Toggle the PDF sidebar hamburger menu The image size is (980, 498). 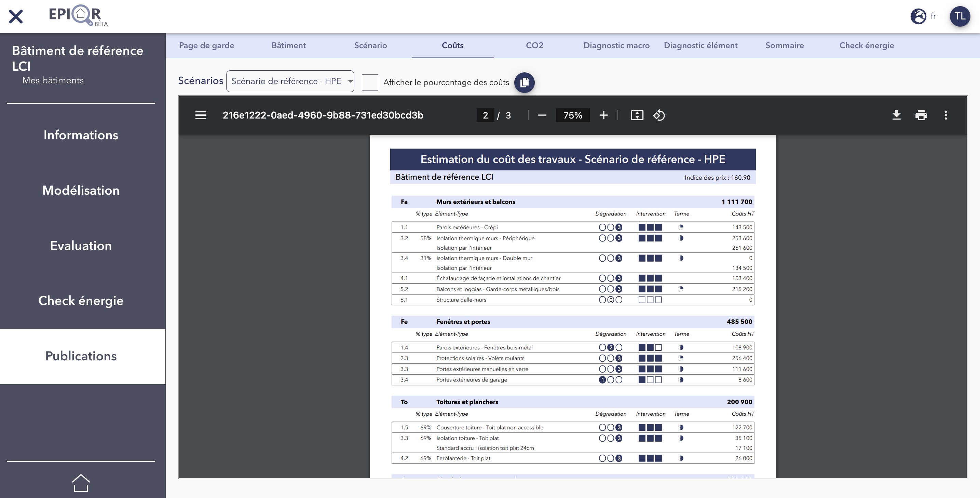(x=201, y=115)
